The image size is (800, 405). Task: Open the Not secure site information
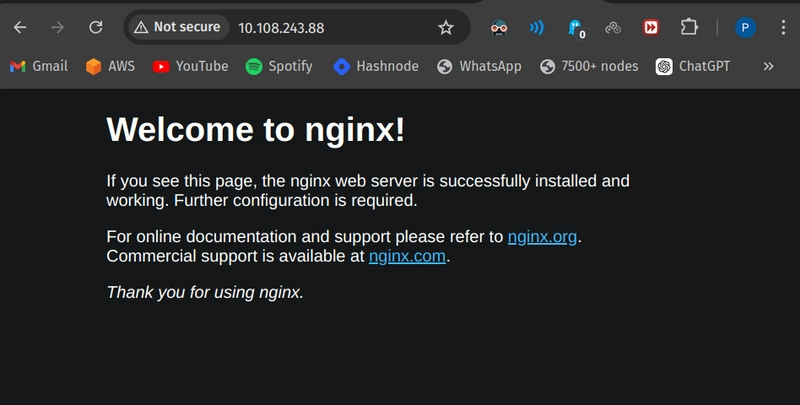(x=177, y=27)
